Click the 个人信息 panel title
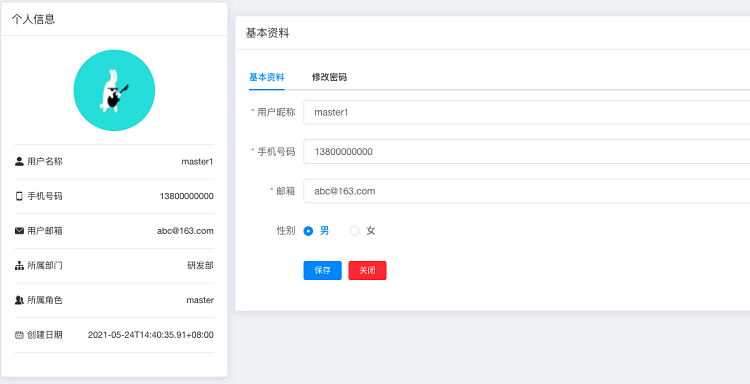This screenshot has height=384, width=750. (33, 19)
